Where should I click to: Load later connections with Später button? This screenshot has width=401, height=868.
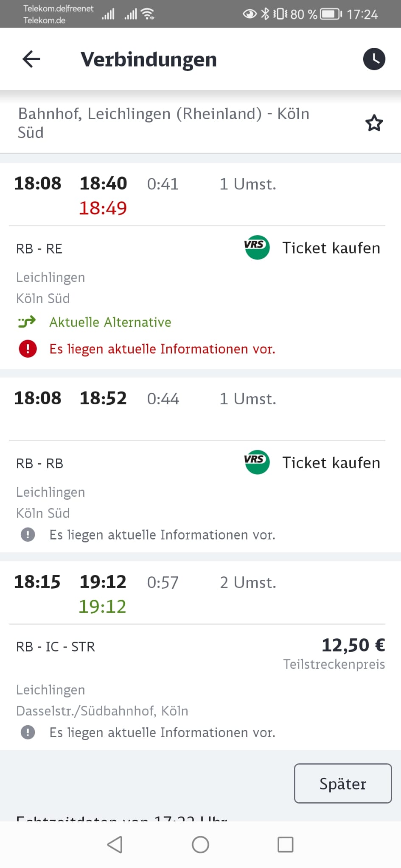(x=342, y=783)
